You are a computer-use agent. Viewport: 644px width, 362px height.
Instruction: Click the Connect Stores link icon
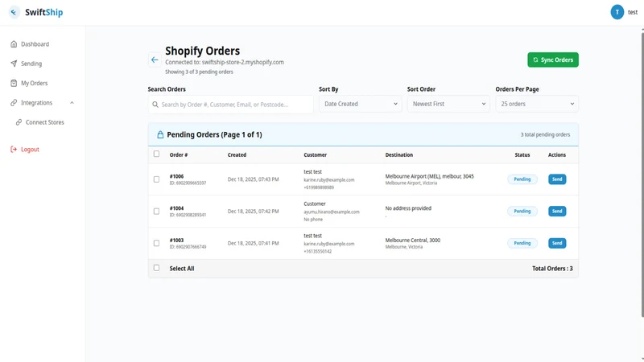point(19,122)
